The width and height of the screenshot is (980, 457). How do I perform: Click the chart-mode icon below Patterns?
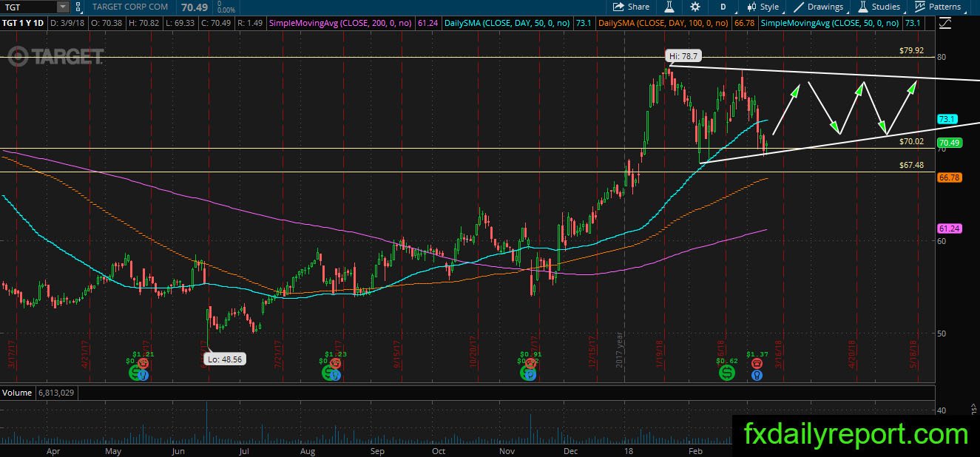tap(944, 23)
